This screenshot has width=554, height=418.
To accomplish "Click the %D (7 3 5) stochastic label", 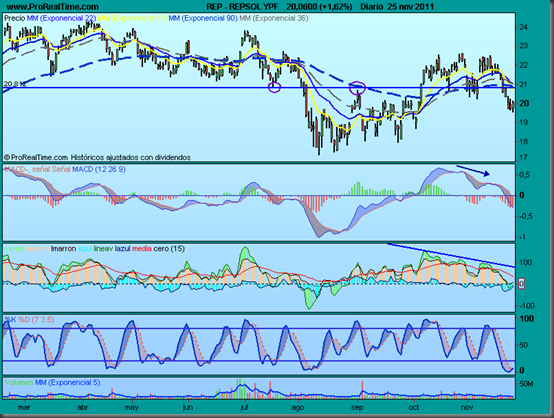I will (36, 319).
